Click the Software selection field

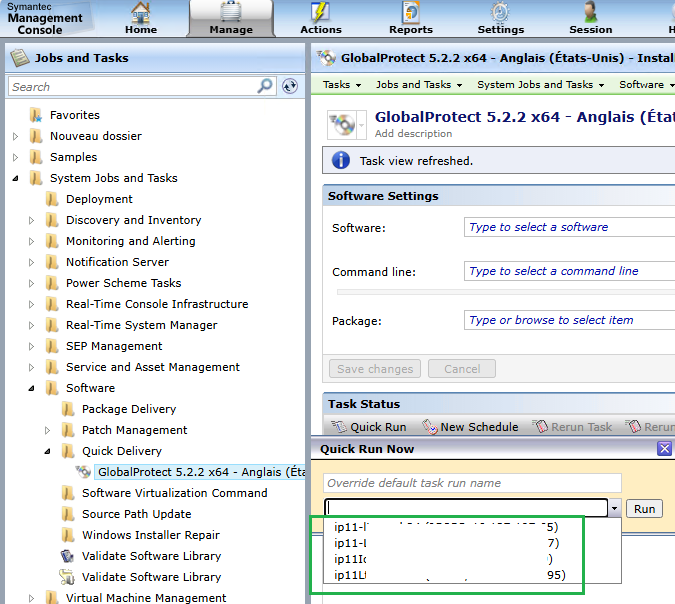click(569, 227)
